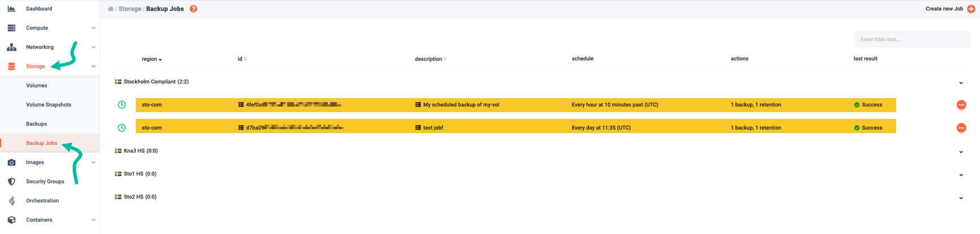Click the Sto2 HS (0:0) group label

pos(140,197)
